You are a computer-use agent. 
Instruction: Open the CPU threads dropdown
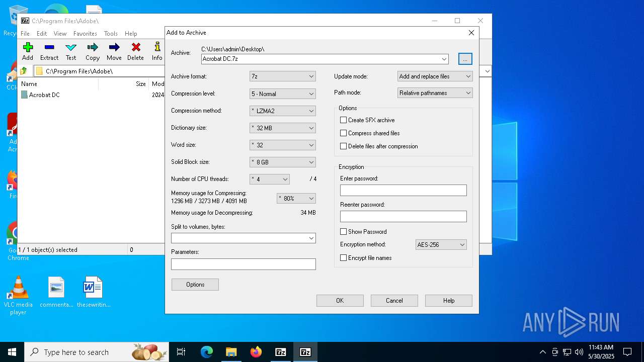270,179
